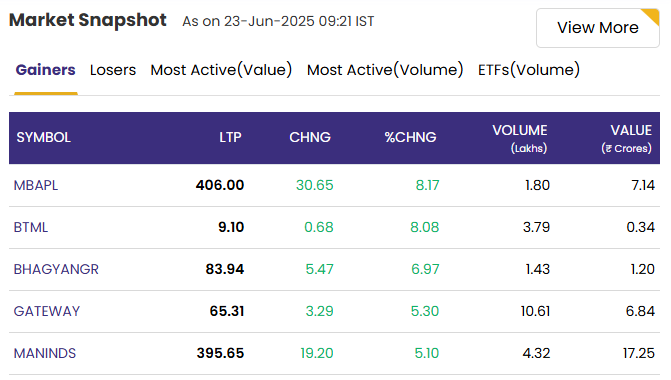Click the VOLUME (Lakhs) column header
671x380 pixels.
click(520, 139)
